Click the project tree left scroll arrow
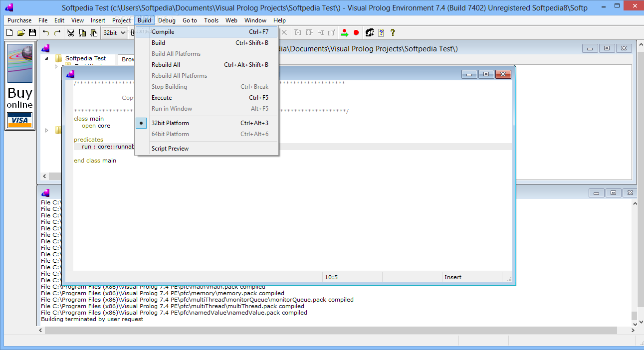The height and width of the screenshot is (350, 644). pyautogui.click(x=44, y=176)
